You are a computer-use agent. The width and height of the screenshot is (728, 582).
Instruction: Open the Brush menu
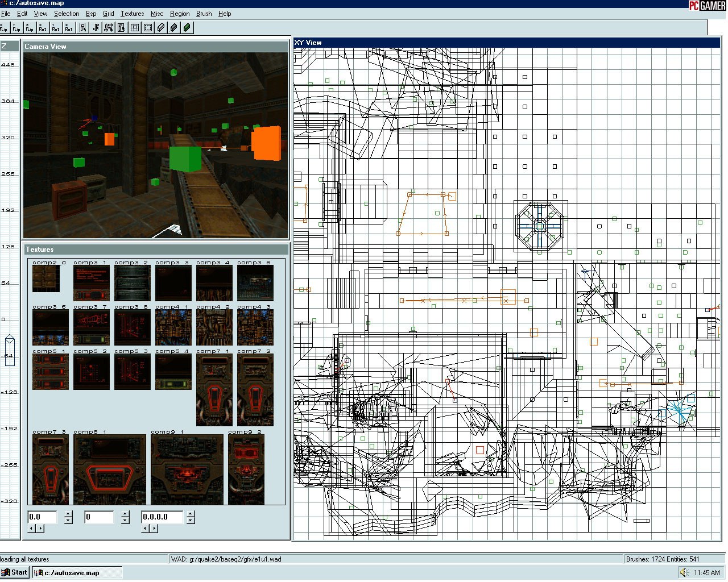tap(204, 14)
